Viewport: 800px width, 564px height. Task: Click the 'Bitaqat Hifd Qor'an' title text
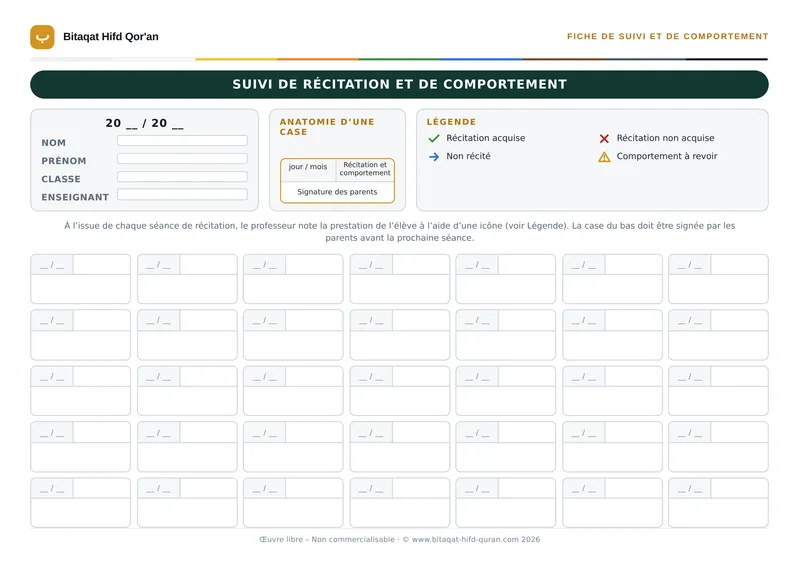[111, 37]
